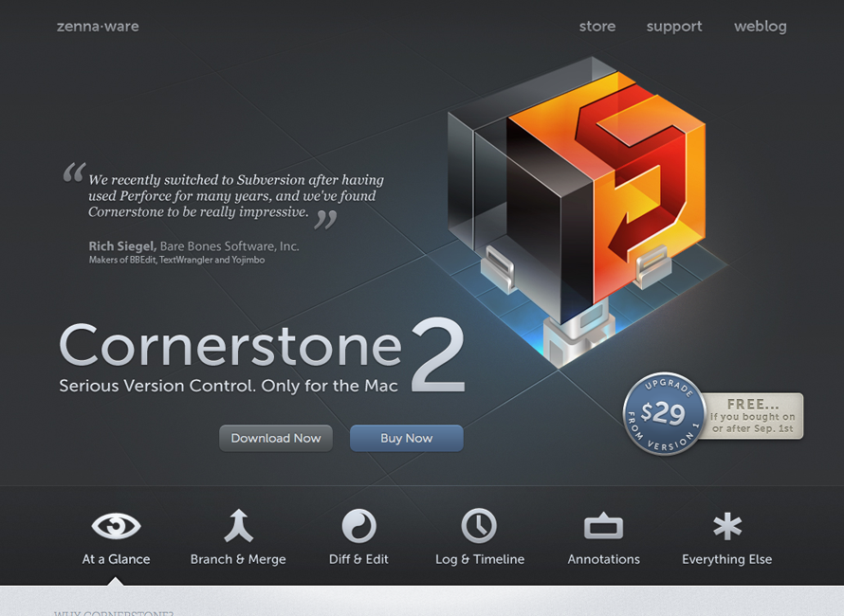Click the Subversion quote testimonial text
The height and width of the screenshot is (616, 844).
[236, 196]
